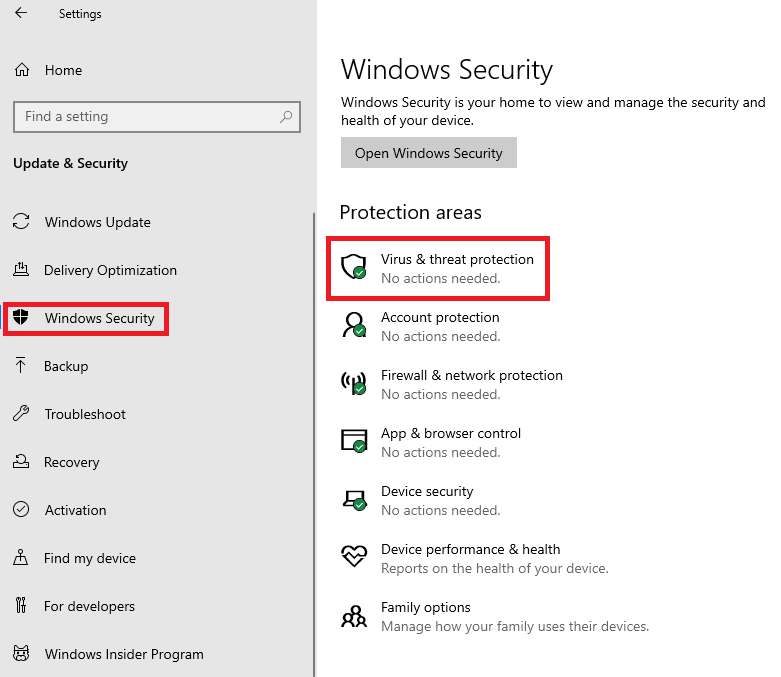The width and height of the screenshot is (781, 677).
Task: Click the Delivery Optimization icon
Action: (x=20, y=270)
